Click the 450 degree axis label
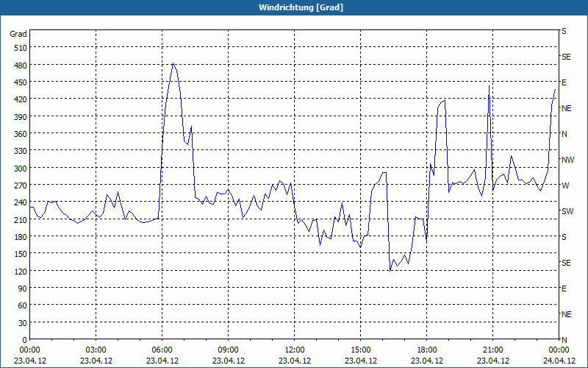The width and height of the screenshot is (588, 368). (21, 82)
